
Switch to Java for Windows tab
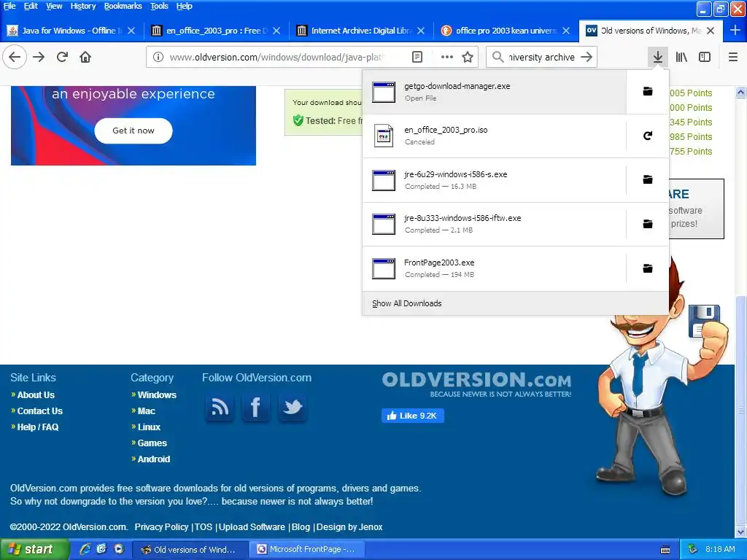tap(71, 31)
